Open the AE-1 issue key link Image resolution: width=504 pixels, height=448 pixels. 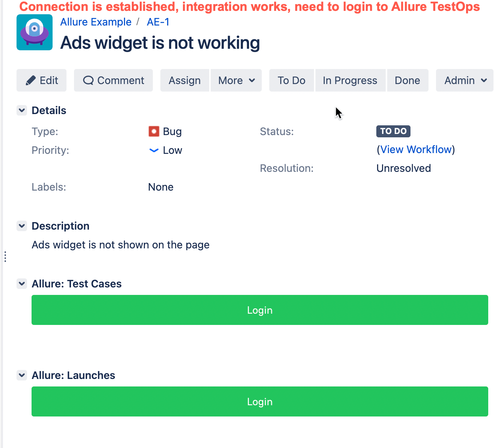(x=158, y=22)
